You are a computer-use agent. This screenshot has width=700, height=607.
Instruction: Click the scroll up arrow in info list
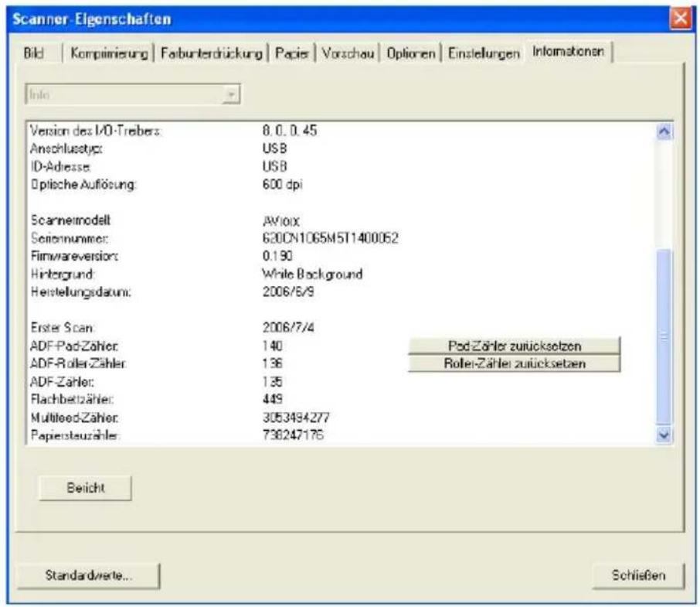click(x=664, y=131)
